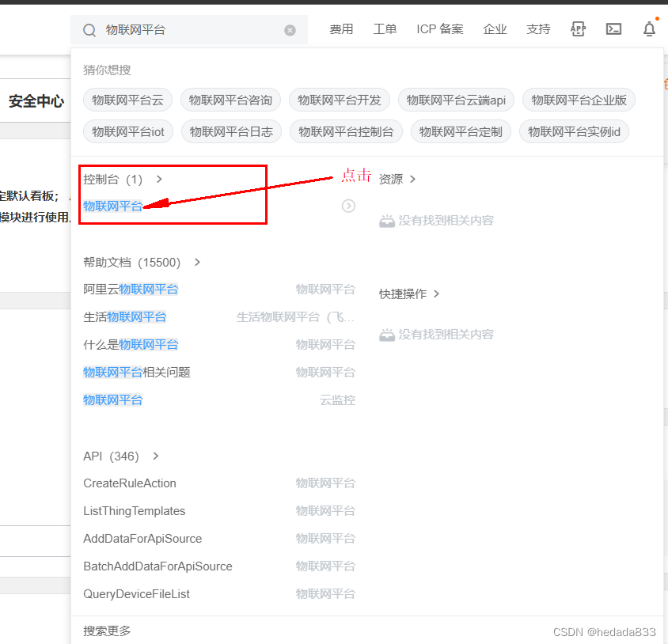Screen dimensions: 668x644
Task: Open the 工单 menu
Action: click(x=385, y=29)
